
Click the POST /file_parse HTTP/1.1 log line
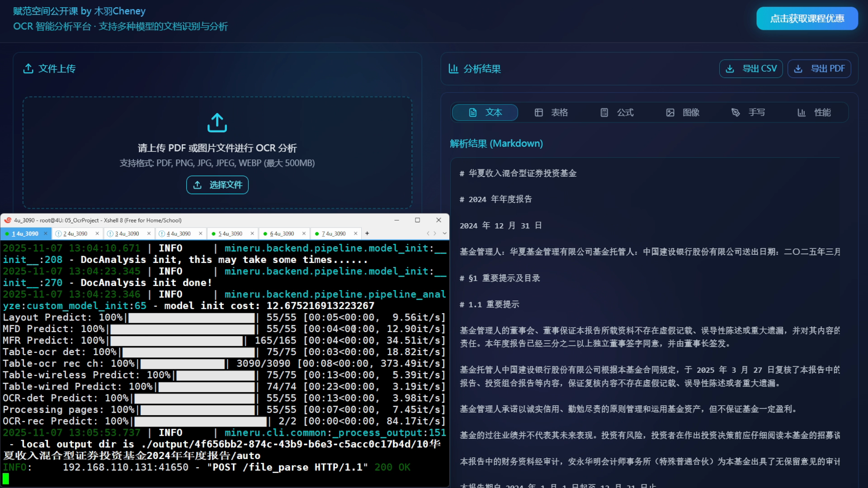207,467
